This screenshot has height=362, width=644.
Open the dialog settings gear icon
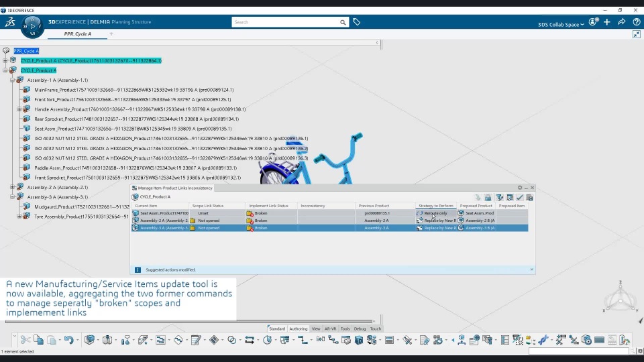520,188
